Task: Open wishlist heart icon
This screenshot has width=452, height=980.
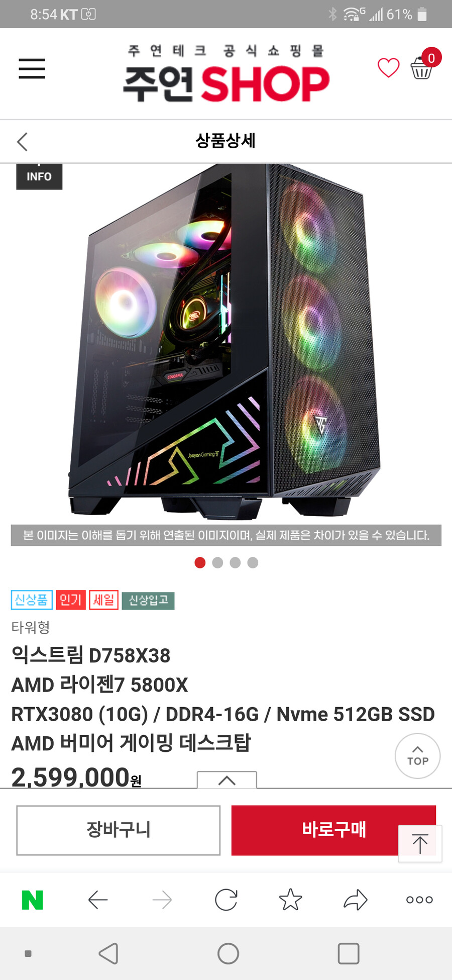Action: [388, 68]
